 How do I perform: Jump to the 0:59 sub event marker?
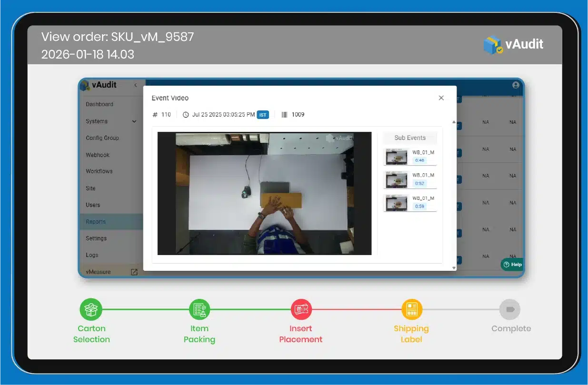pos(419,207)
